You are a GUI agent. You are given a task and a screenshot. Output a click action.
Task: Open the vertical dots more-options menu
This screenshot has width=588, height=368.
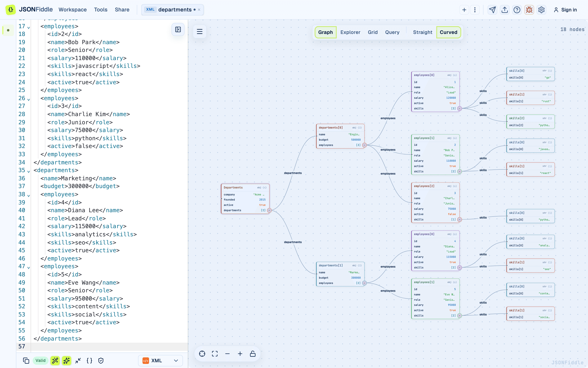click(475, 10)
